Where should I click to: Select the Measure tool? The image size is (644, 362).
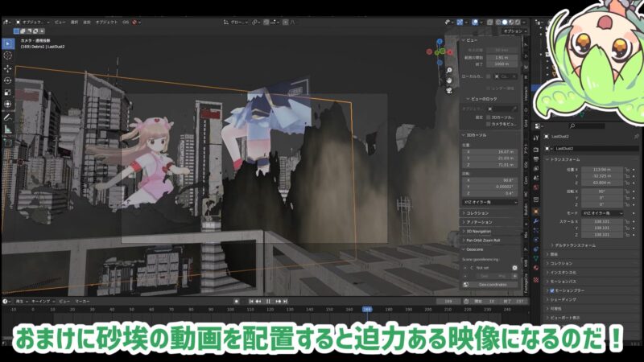[x=8, y=128]
